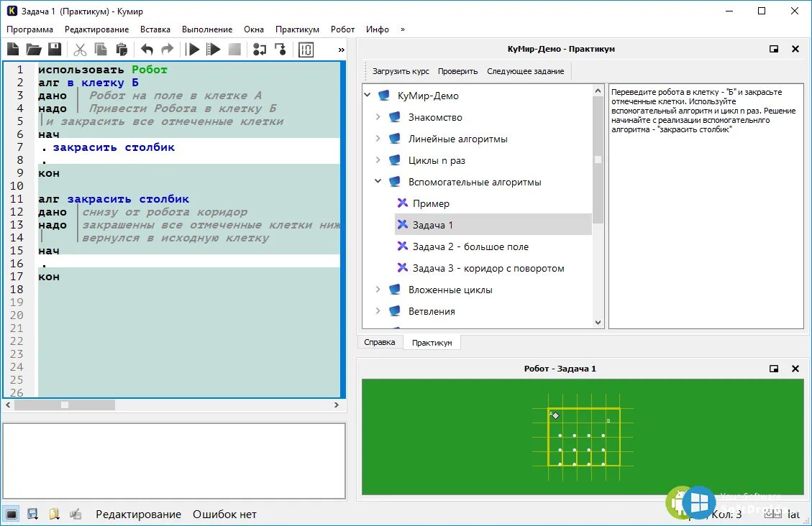Open the Редактирование menu
This screenshot has width=812, height=526.
pos(97,29)
